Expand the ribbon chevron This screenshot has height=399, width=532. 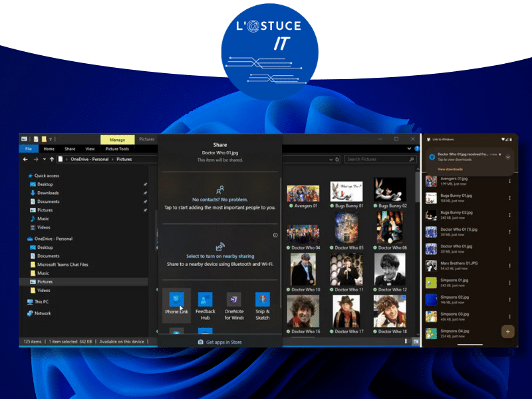click(409, 148)
